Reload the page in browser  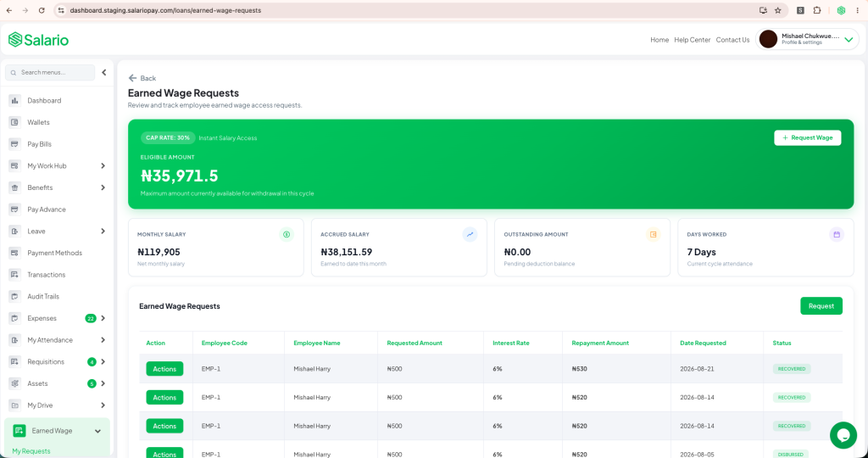coord(42,10)
